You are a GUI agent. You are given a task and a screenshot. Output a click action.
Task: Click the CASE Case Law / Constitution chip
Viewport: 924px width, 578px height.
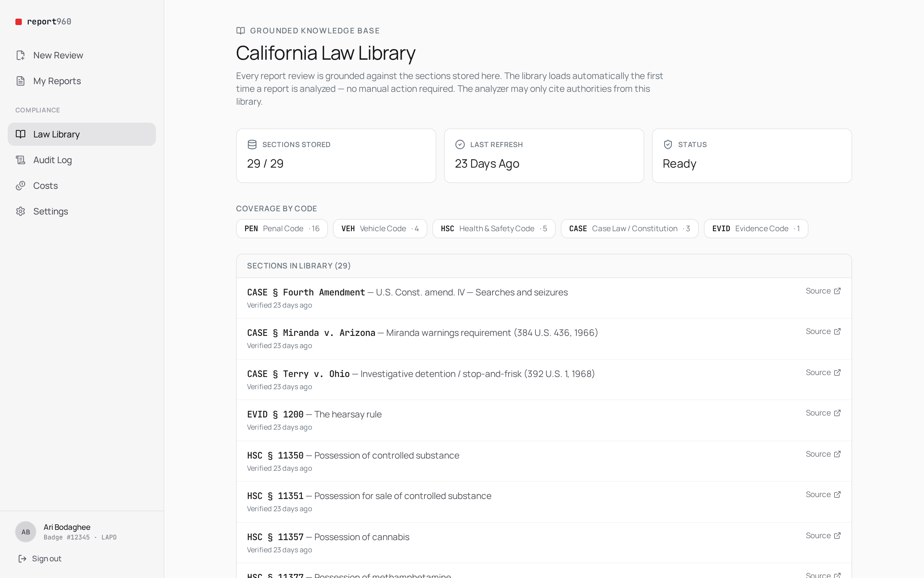[629, 229]
